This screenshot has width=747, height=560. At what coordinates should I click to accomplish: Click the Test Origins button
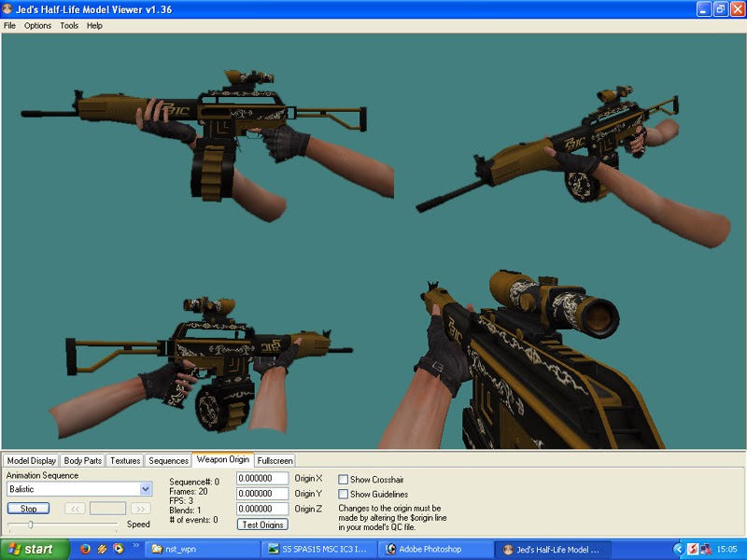[262, 525]
